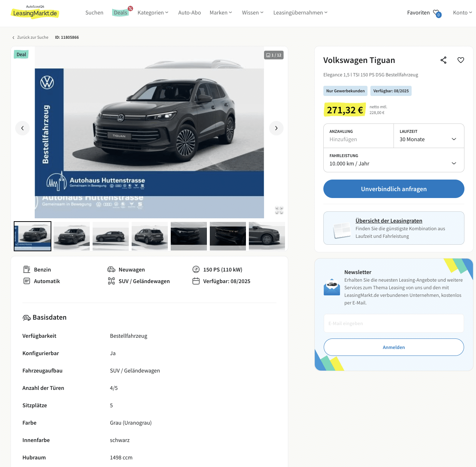The width and height of the screenshot is (476, 467).
Task: Click the Automatik gearbox icon
Action: point(27,281)
